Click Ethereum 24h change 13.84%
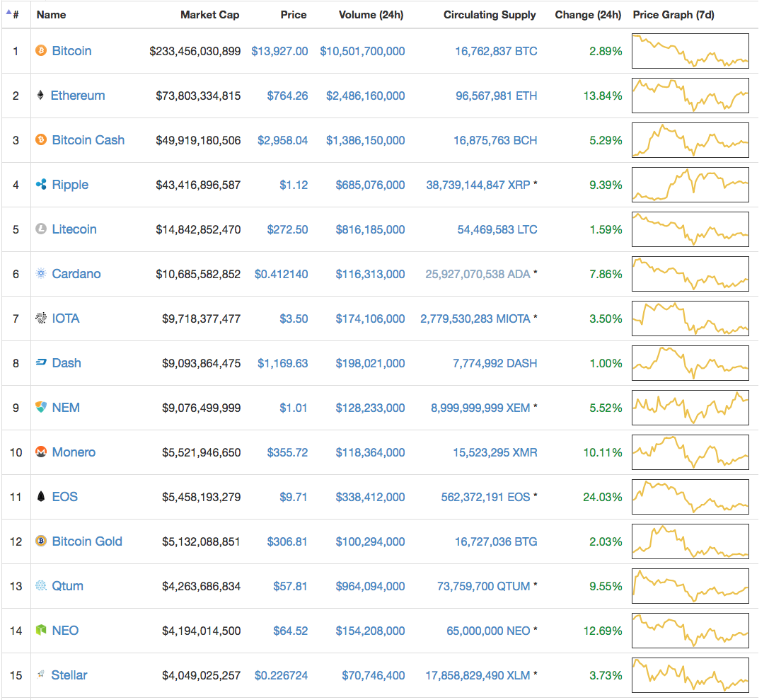Image resolution: width=769 pixels, height=700 pixels. coord(602,96)
